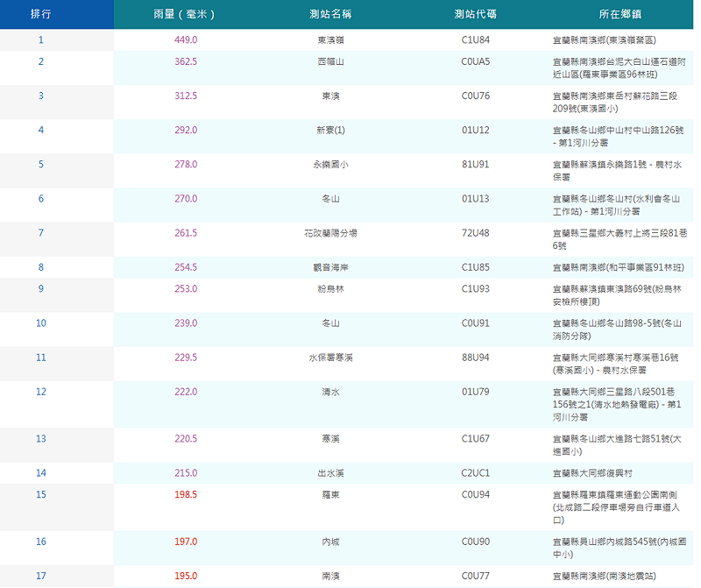Select the 測站代碼 column header
This screenshot has height=588, width=701.
[x=476, y=15]
